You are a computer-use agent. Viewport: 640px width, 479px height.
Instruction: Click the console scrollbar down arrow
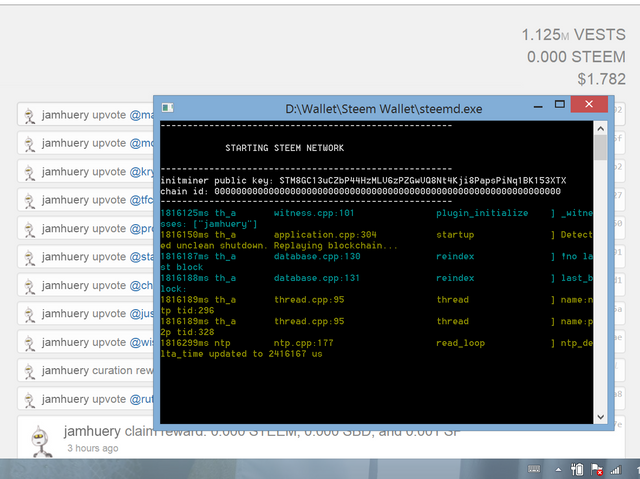click(x=600, y=417)
